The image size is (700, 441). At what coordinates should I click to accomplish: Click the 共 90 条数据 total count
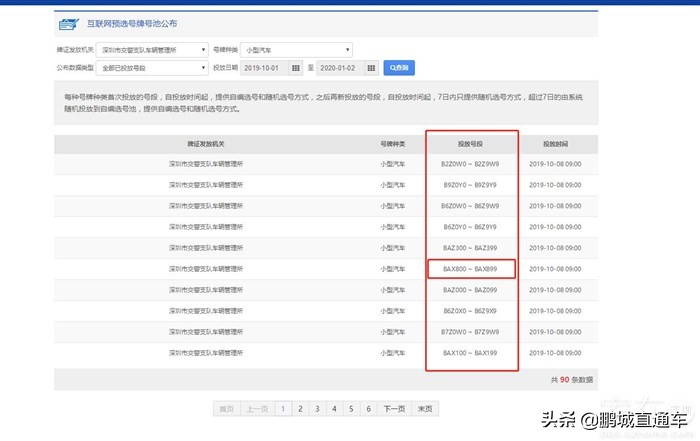(571, 379)
